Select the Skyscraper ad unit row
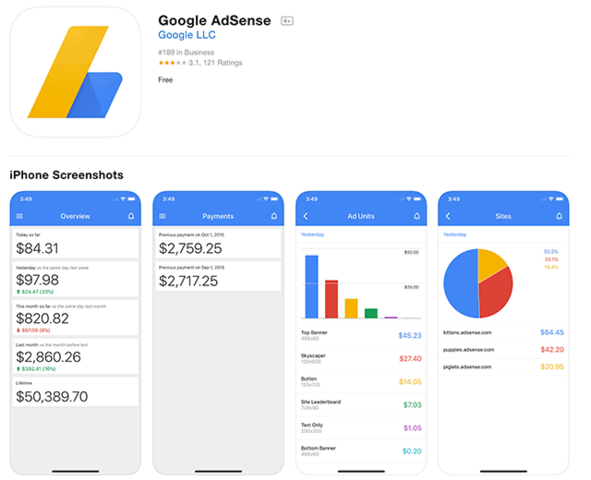This screenshot has width=591, height=480. pos(361,358)
